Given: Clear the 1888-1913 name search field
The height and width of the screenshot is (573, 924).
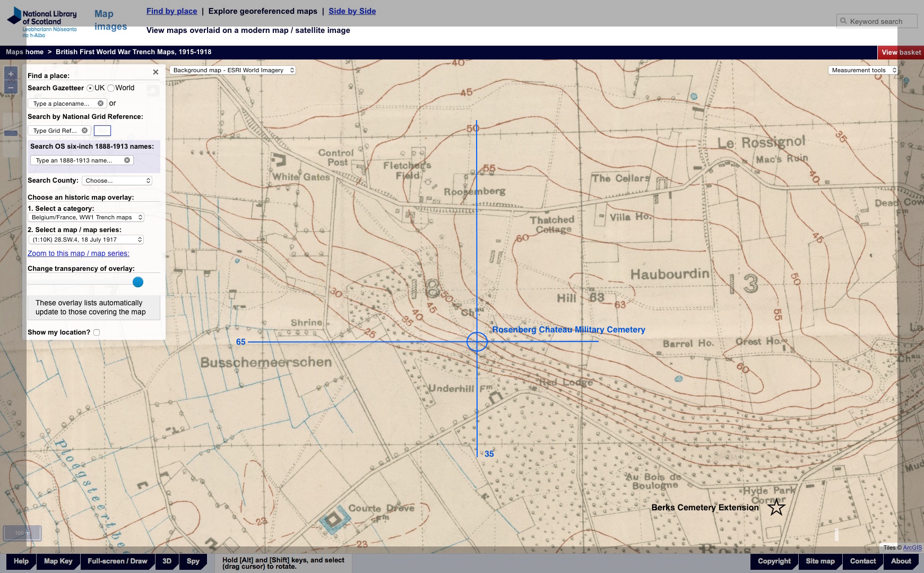Looking at the screenshot, I should click(x=127, y=160).
